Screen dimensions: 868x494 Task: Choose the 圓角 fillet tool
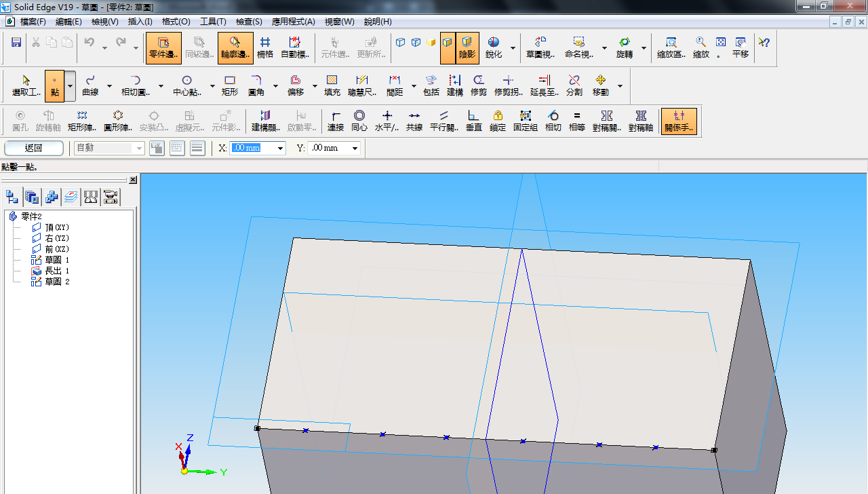(x=256, y=85)
